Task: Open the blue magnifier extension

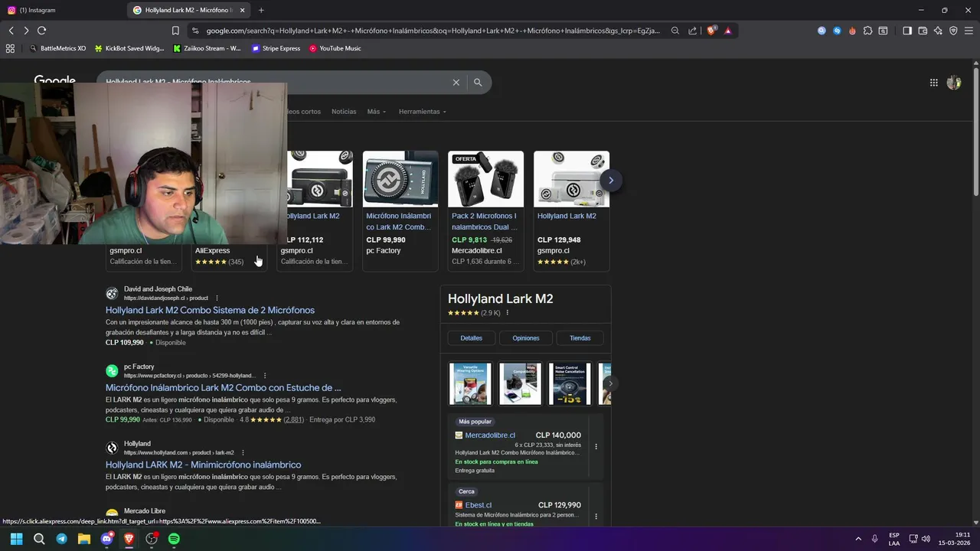Action: (822, 31)
